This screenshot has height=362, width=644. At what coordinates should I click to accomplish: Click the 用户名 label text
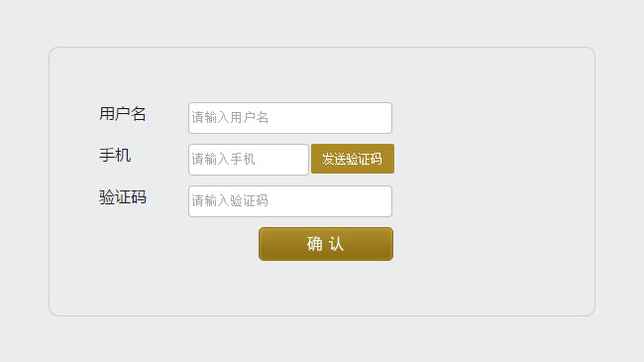123,114
